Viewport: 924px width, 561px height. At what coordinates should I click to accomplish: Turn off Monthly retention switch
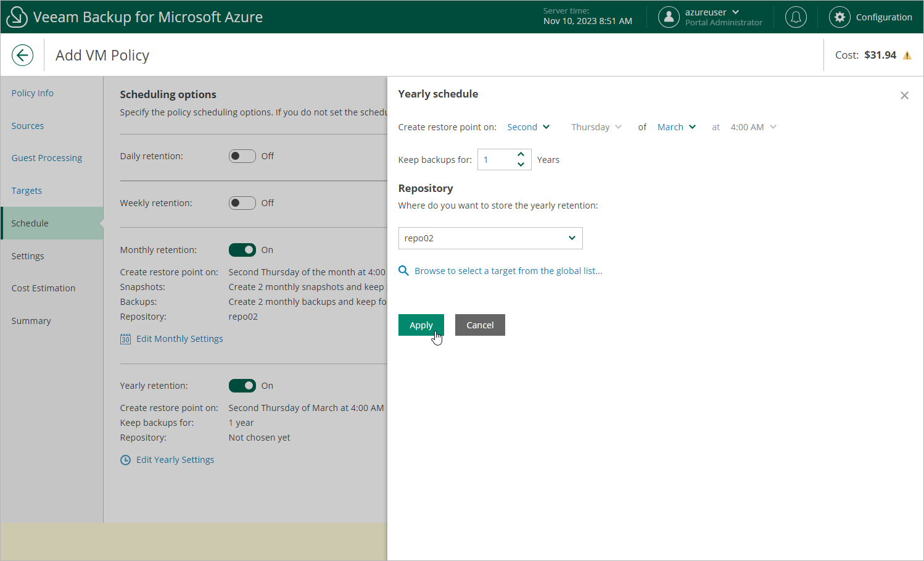[x=242, y=250]
